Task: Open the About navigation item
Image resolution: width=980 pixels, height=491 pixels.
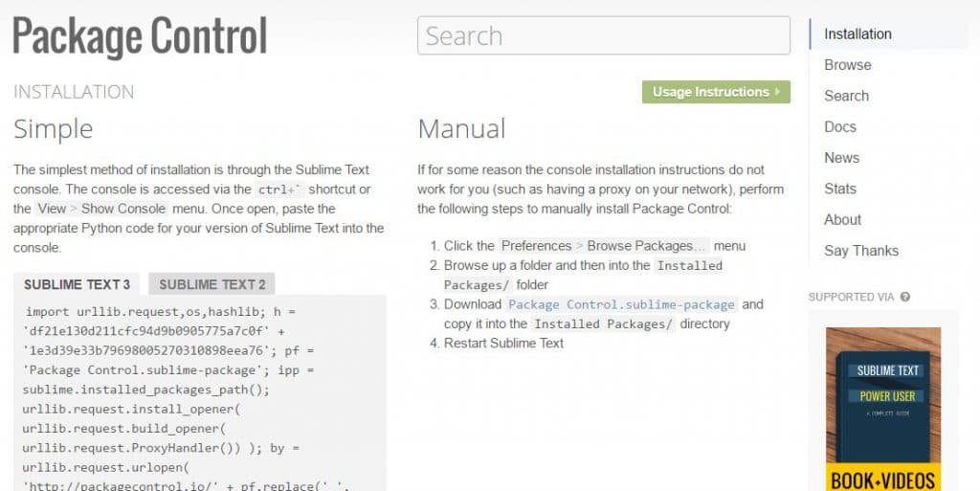Action: coord(843,219)
